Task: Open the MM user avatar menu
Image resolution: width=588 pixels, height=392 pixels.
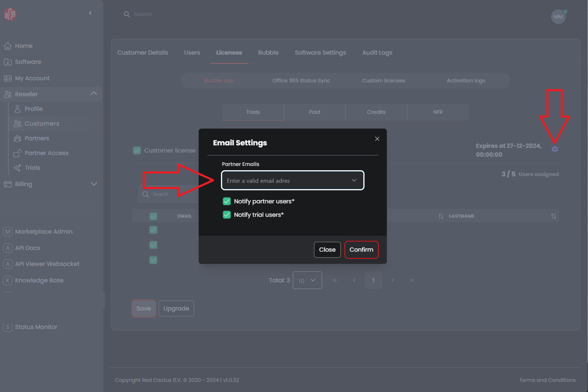Action: (x=558, y=17)
